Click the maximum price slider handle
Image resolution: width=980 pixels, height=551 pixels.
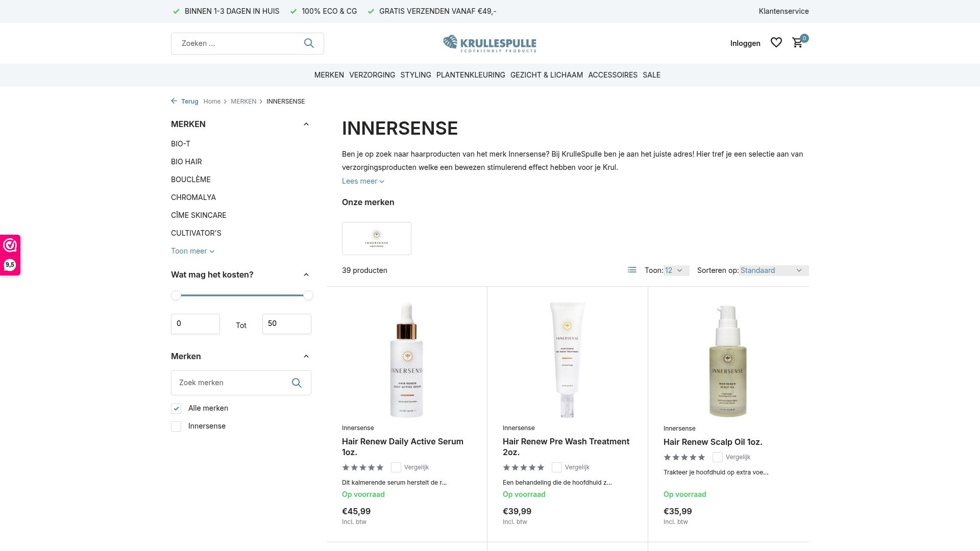tap(308, 295)
